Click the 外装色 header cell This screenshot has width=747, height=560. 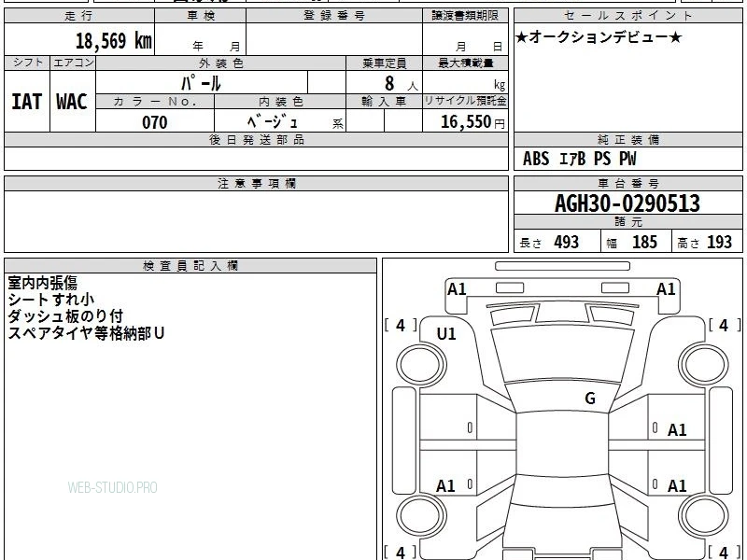(x=220, y=63)
